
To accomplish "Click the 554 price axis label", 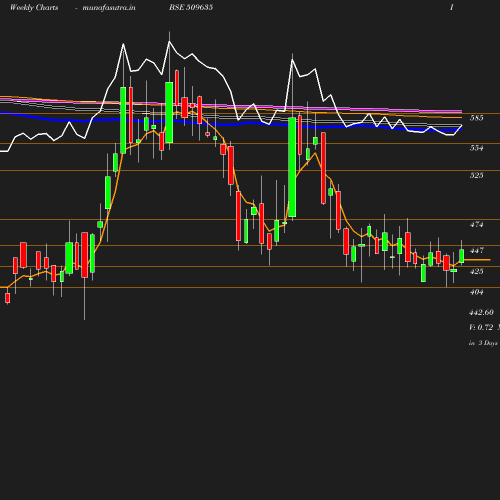I will pyautogui.click(x=476, y=148).
